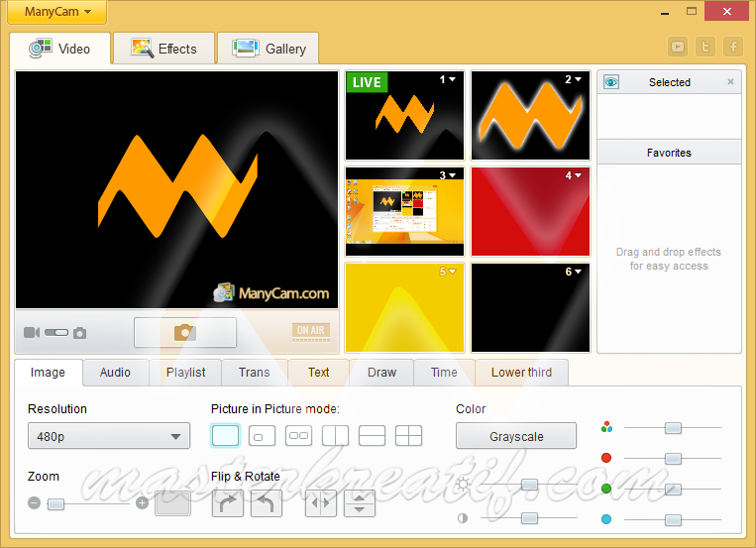This screenshot has height=548, width=756.
Task: Click the zoom in plus icon
Action: [x=142, y=503]
